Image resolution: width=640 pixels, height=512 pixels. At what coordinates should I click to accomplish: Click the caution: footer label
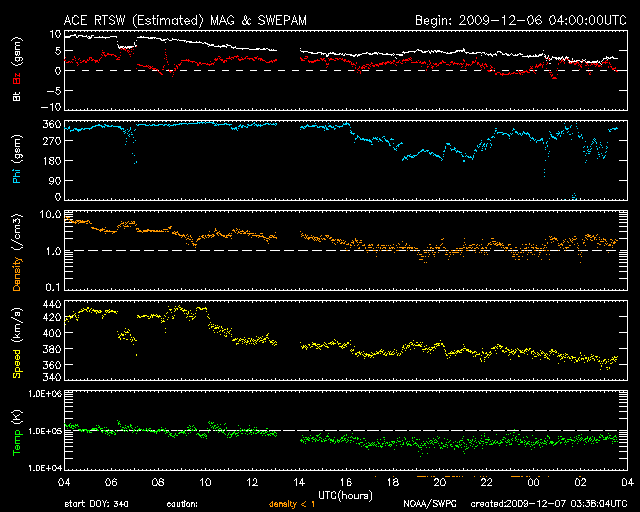click(182, 504)
